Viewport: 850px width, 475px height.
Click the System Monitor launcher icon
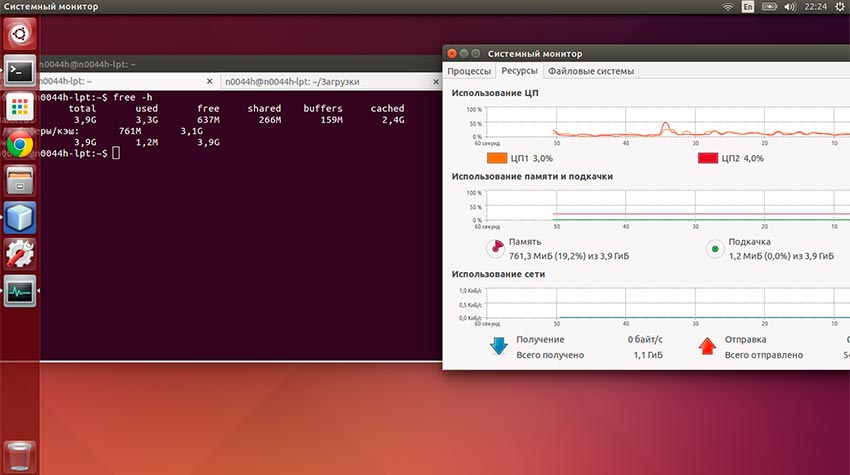(x=20, y=291)
